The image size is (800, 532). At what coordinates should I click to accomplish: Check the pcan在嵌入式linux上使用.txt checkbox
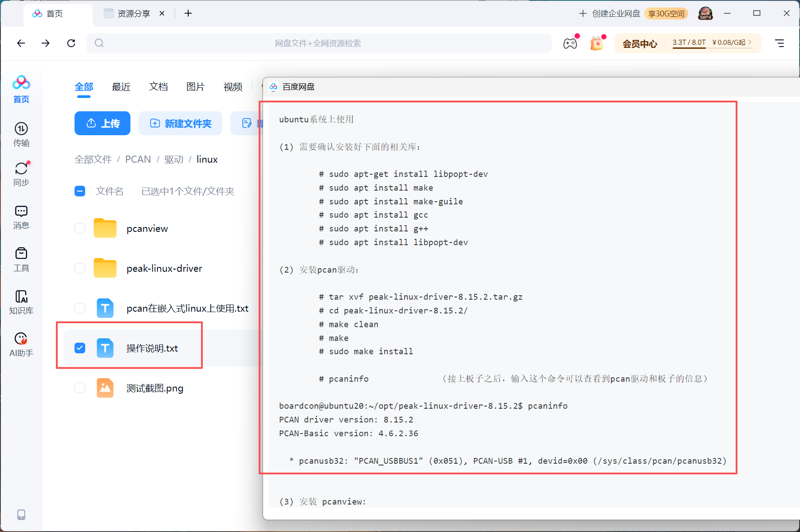[x=80, y=308]
